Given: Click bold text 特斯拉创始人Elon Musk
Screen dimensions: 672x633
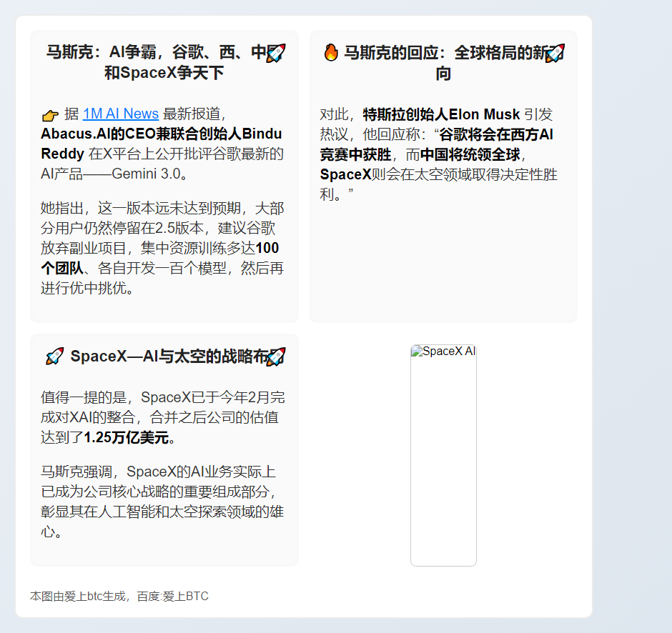Looking at the screenshot, I should 441,115.
